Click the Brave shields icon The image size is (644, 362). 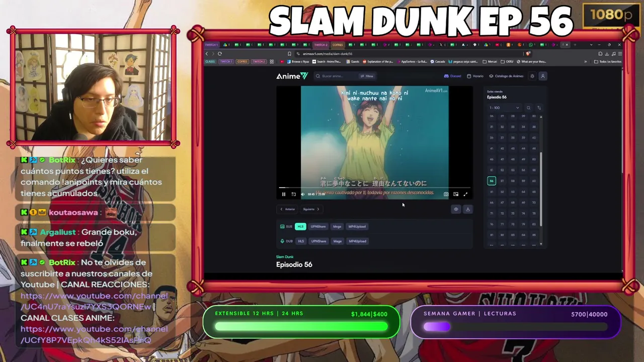(x=528, y=54)
